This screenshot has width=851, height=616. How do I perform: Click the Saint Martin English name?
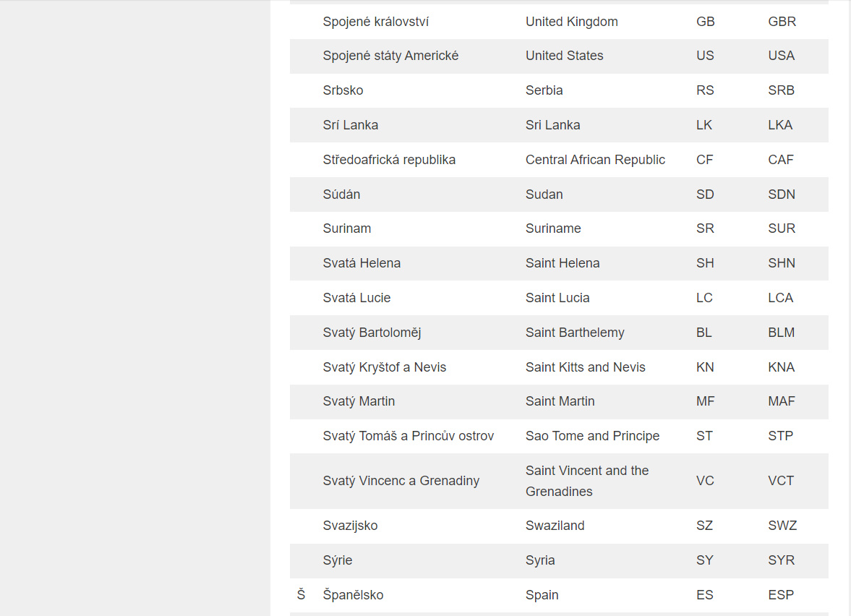click(x=560, y=401)
